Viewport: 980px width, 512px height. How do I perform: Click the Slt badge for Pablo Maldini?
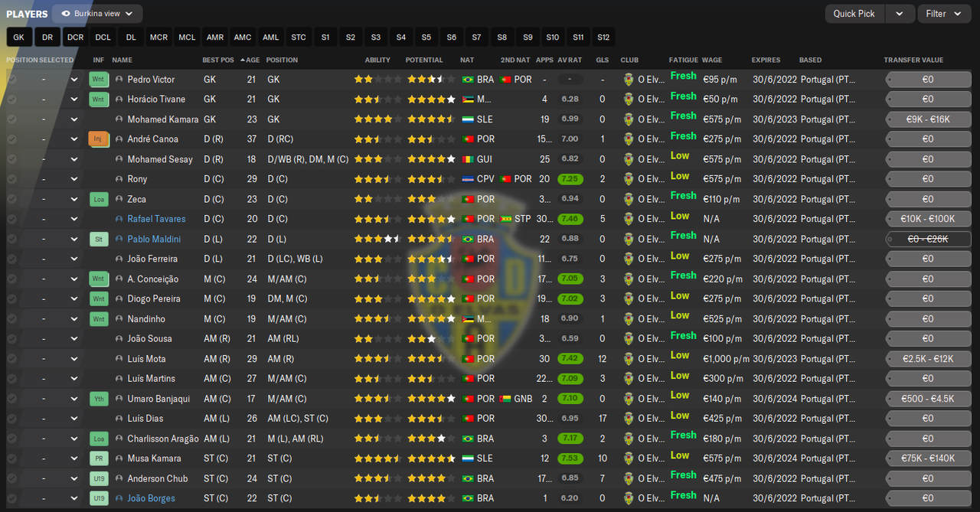pos(100,239)
